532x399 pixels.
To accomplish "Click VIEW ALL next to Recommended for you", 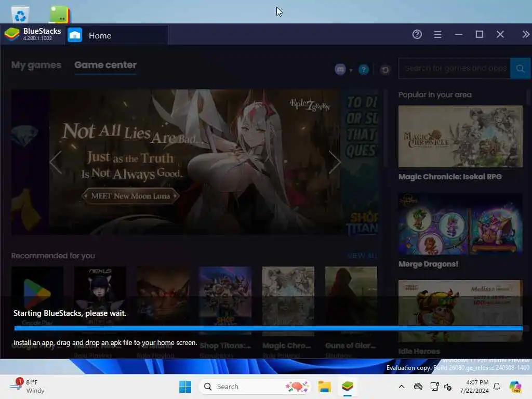I will click(x=362, y=256).
